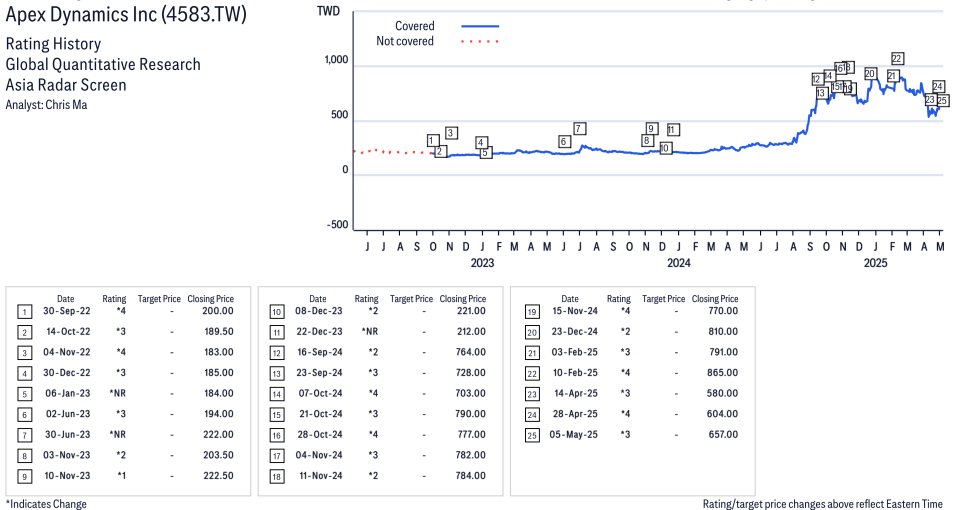This screenshot has width=954, height=510.
Task: Click numbered box 1 in the rating table
Action: [x=24, y=312]
